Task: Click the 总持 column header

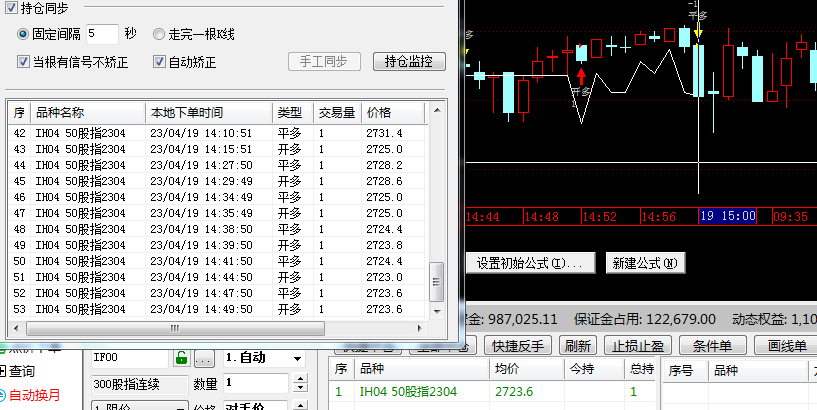Action: pyautogui.click(x=640, y=369)
